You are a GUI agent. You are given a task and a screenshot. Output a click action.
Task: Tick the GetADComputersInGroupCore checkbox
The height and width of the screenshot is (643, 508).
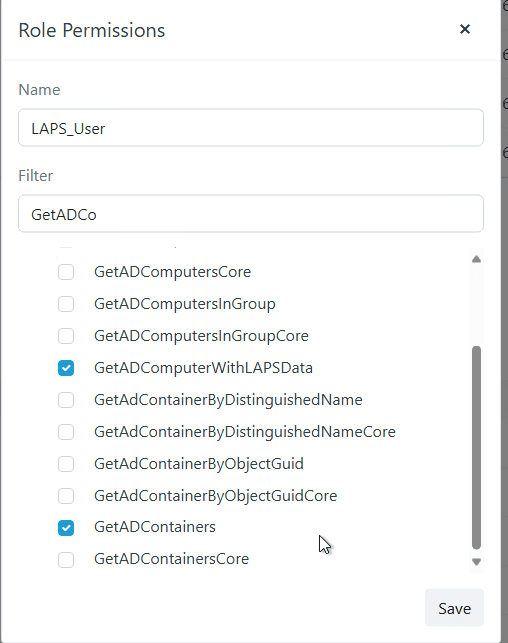(x=66, y=336)
